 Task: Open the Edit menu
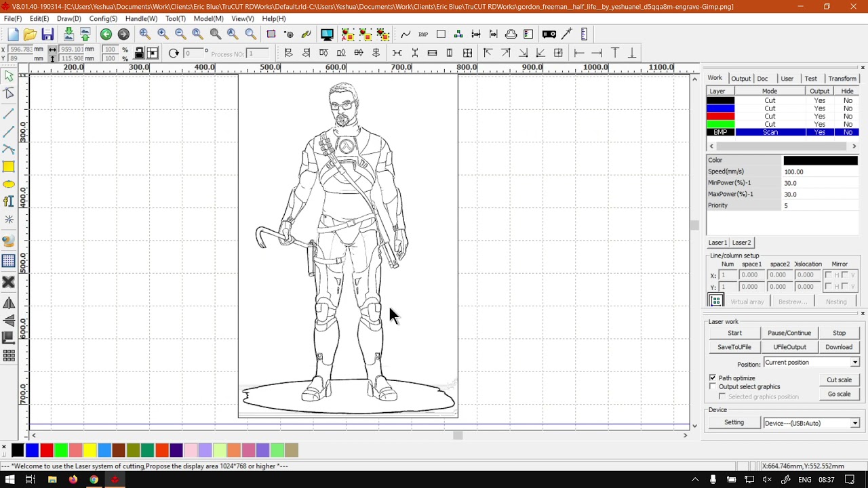coord(39,18)
